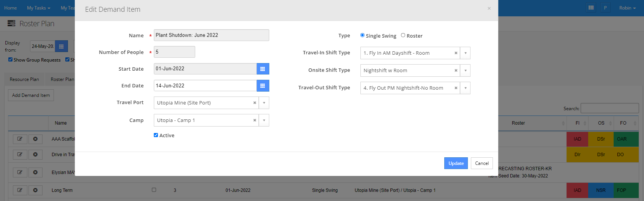Select the Roster type radio

click(403, 35)
